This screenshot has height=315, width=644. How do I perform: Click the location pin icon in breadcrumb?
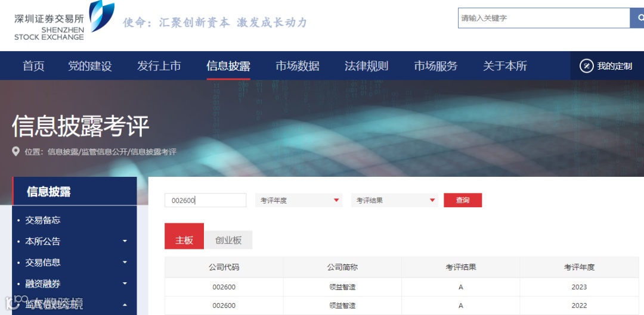pyautogui.click(x=16, y=152)
